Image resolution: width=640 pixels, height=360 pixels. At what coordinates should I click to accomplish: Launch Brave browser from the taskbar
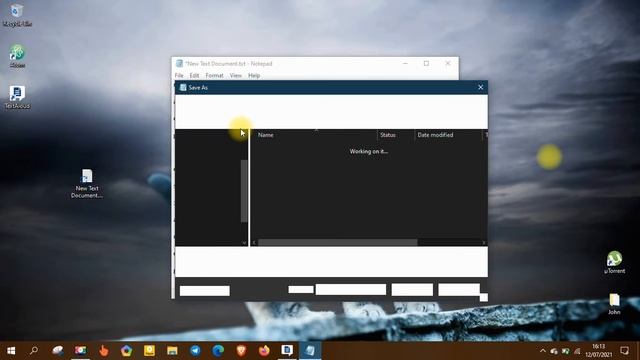pyautogui.click(x=241, y=351)
